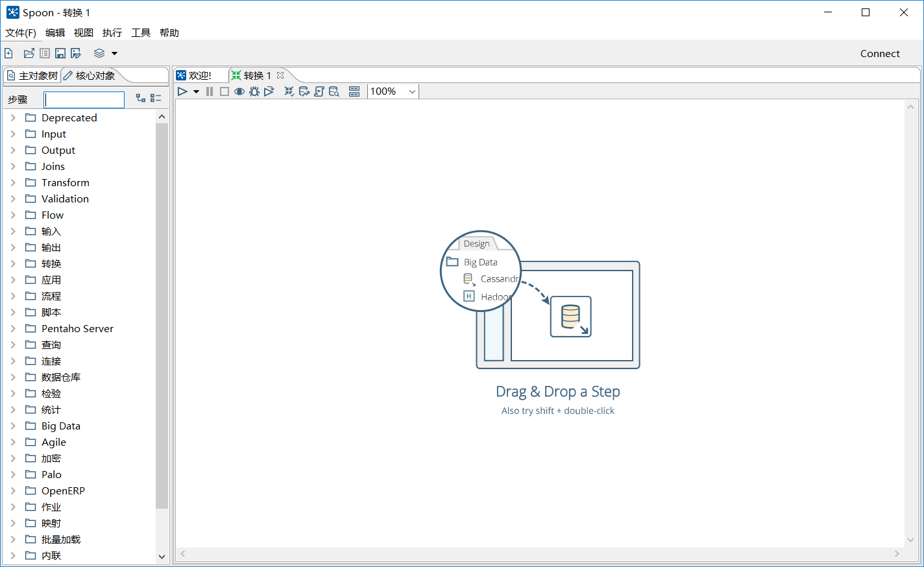The image size is (924, 567).
Task: Expand the Pentaho Server folder chevron
Action: coord(13,328)
